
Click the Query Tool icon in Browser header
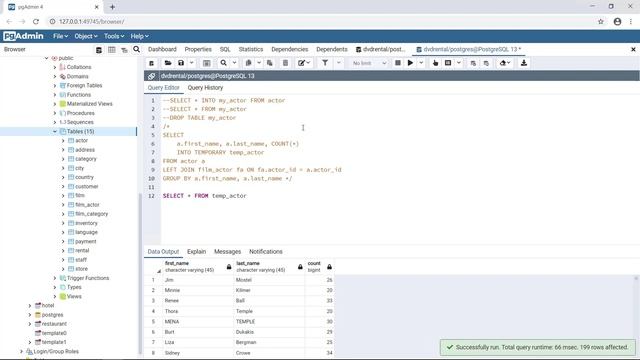99,49
